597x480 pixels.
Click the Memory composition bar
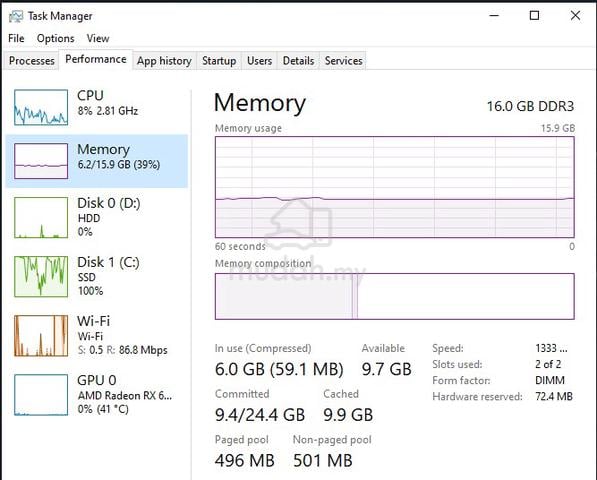395,296
